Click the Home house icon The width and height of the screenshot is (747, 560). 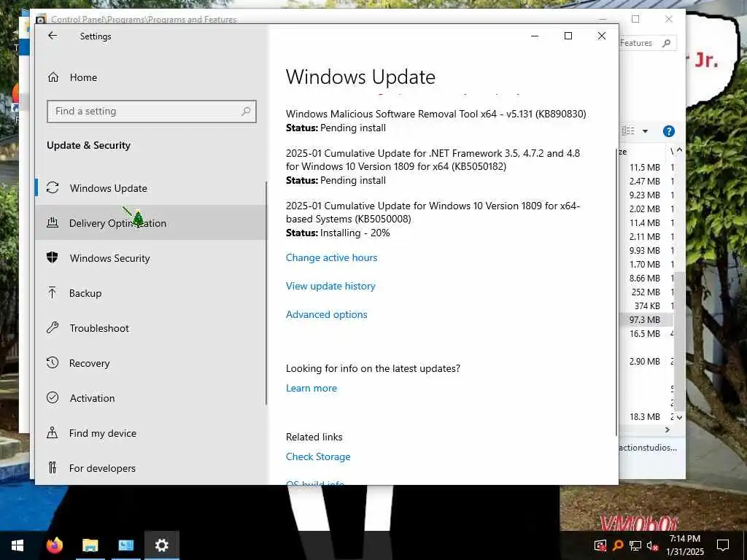[53, 77]
